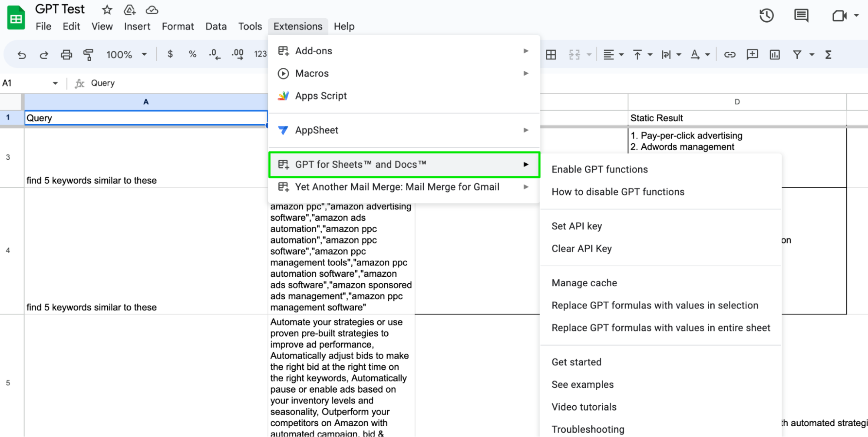
Task: Open the zoom 100% dropdown
Action: pos(126,55)
